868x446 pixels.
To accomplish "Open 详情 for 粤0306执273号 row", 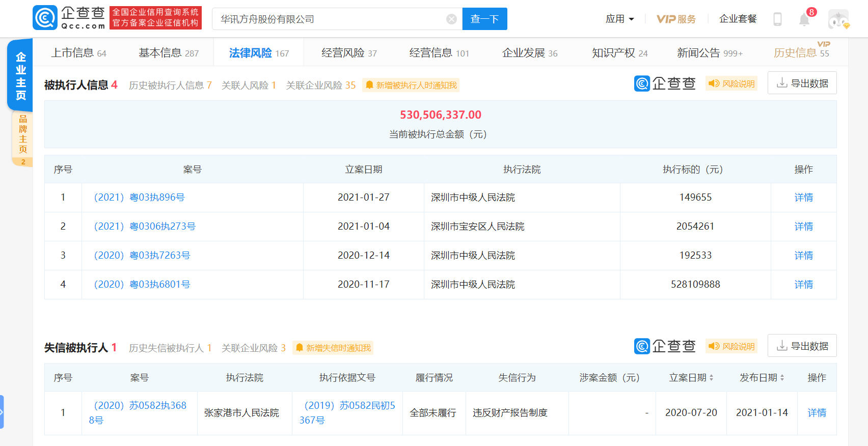I will (804, 226).
